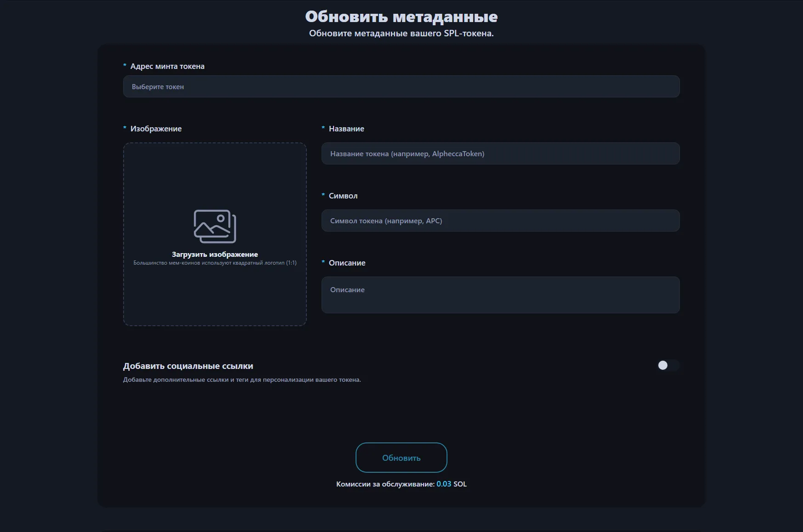This screenshot has width=803, height=532.
Task: Click the 'Символ' label above symbol field
Action: pos(343,196)
